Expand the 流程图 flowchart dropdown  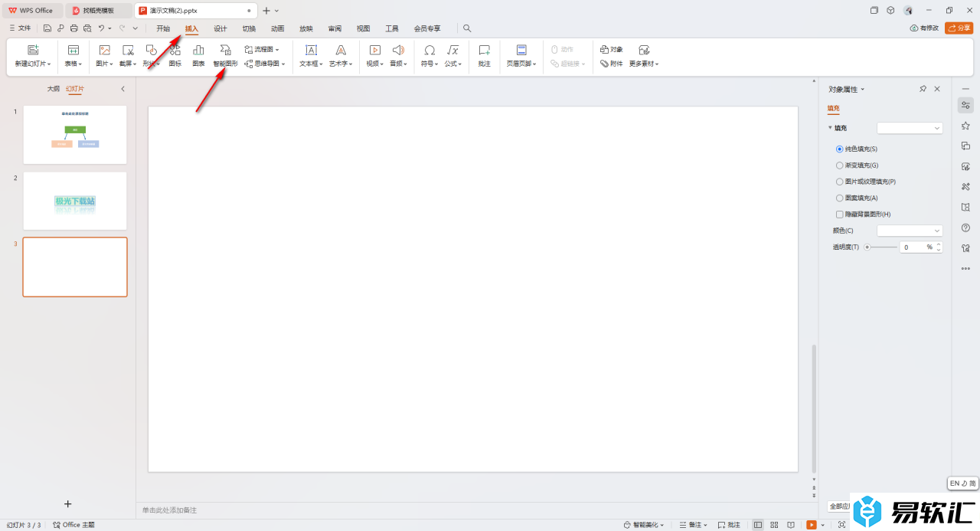[262, 49]
